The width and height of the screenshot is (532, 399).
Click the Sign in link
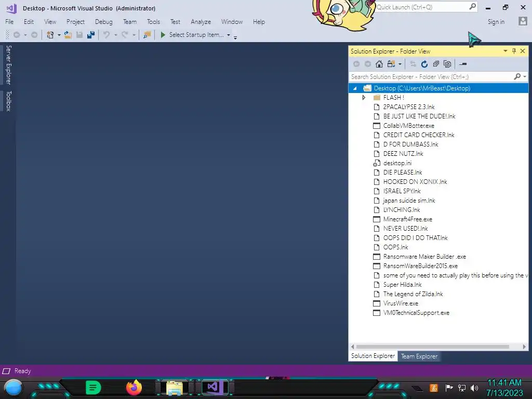496,22
